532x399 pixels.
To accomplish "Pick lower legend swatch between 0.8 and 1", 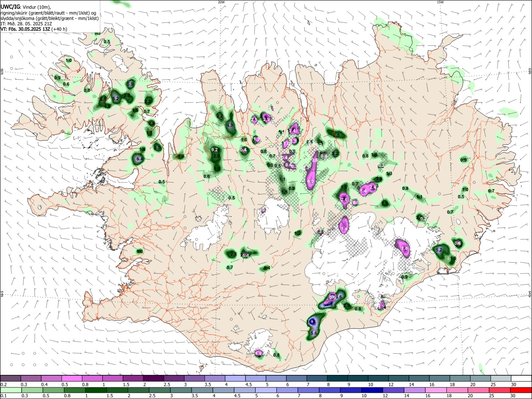I will 74,390.
